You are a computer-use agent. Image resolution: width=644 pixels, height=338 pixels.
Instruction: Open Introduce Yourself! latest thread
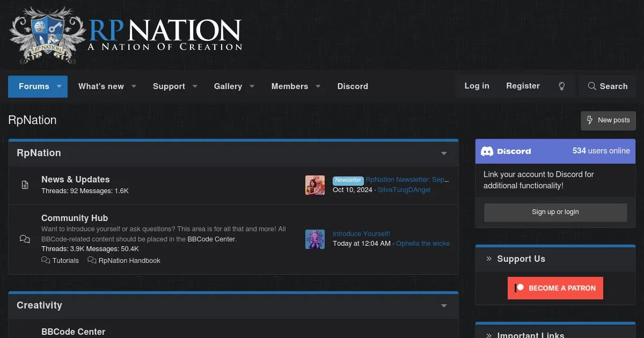361,234
